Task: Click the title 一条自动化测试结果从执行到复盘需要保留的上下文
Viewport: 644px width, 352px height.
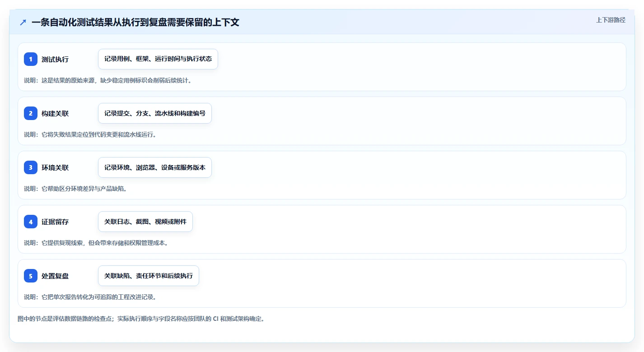Action: click(x=135, y=23)
